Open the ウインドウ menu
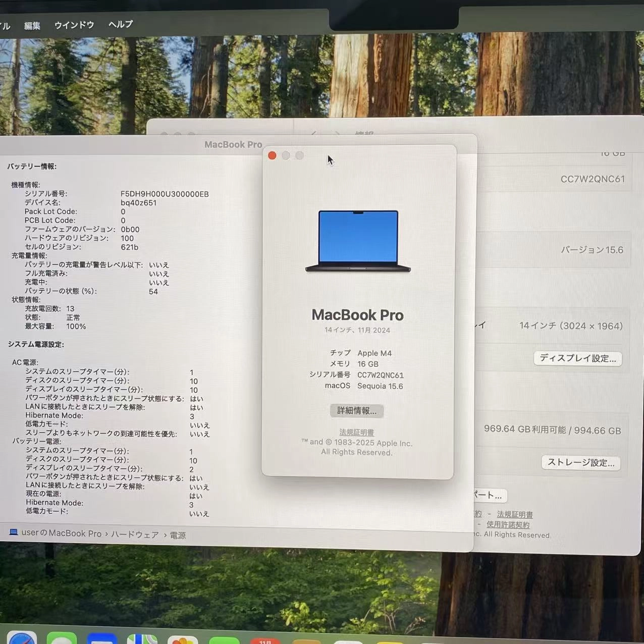 coord(74,25)
